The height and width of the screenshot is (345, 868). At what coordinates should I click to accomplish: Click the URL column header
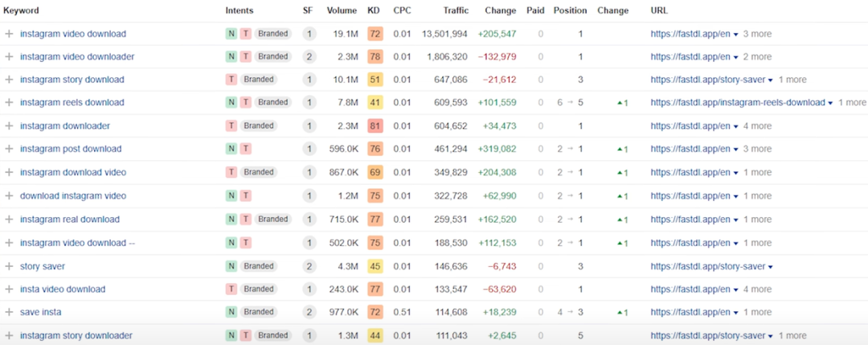[659, 10]
